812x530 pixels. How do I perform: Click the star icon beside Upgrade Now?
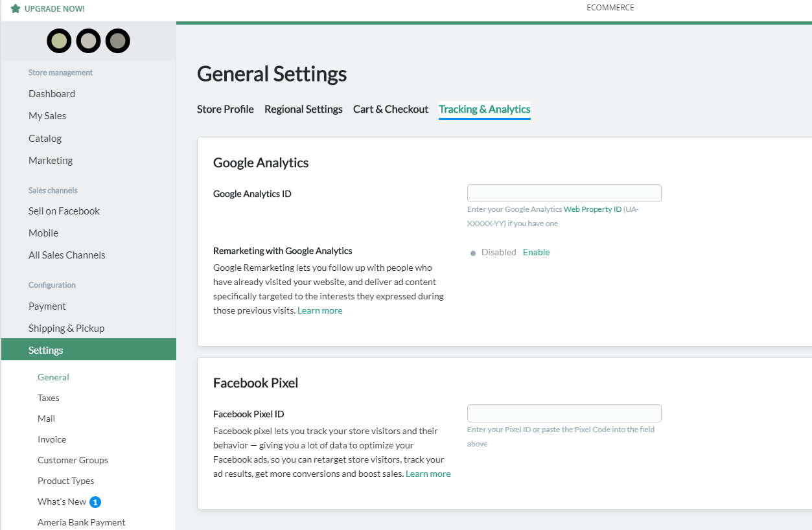(x=16, y=8)
